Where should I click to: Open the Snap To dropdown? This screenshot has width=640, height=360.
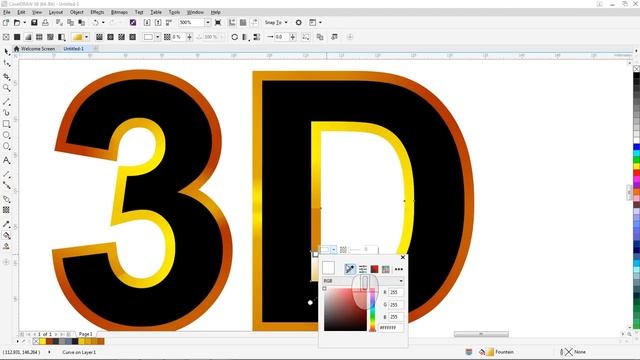pyautogui.click(x=276, y=22)
